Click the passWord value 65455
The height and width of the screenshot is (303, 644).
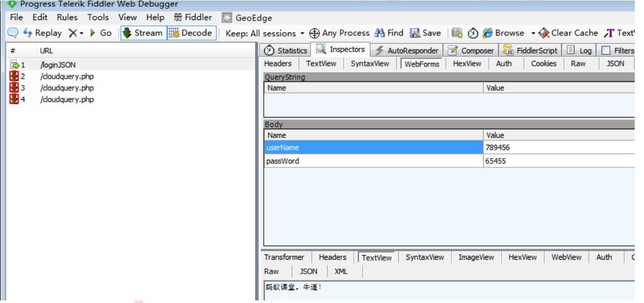tap(495, 161)
